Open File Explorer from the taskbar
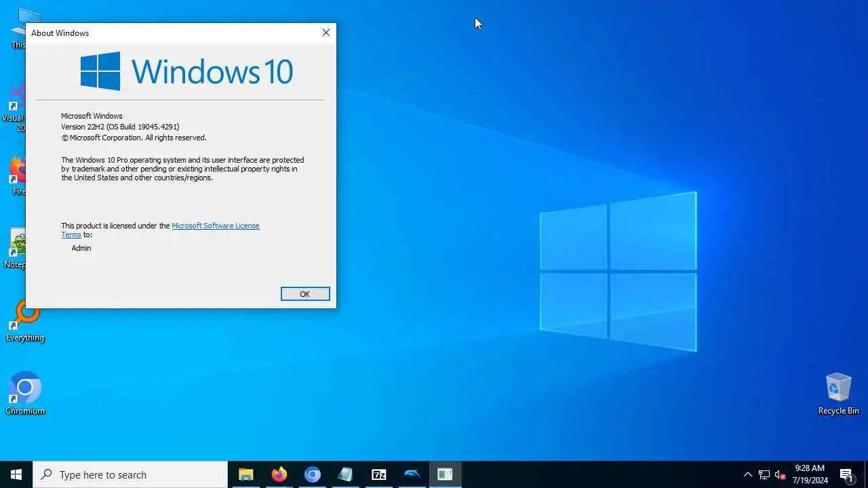Viewport: 868px width, 488px height. pyautogui.click(x=245, y=474)
